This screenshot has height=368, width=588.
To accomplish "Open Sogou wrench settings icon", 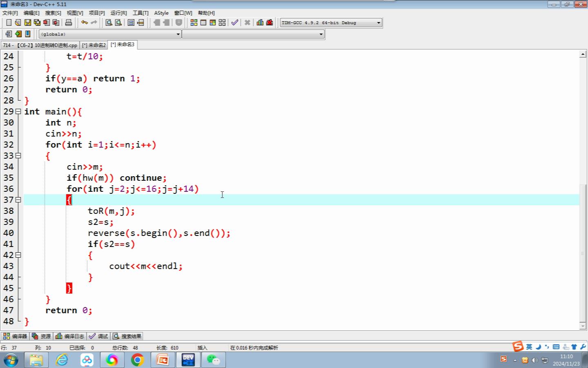I will 583,347.
